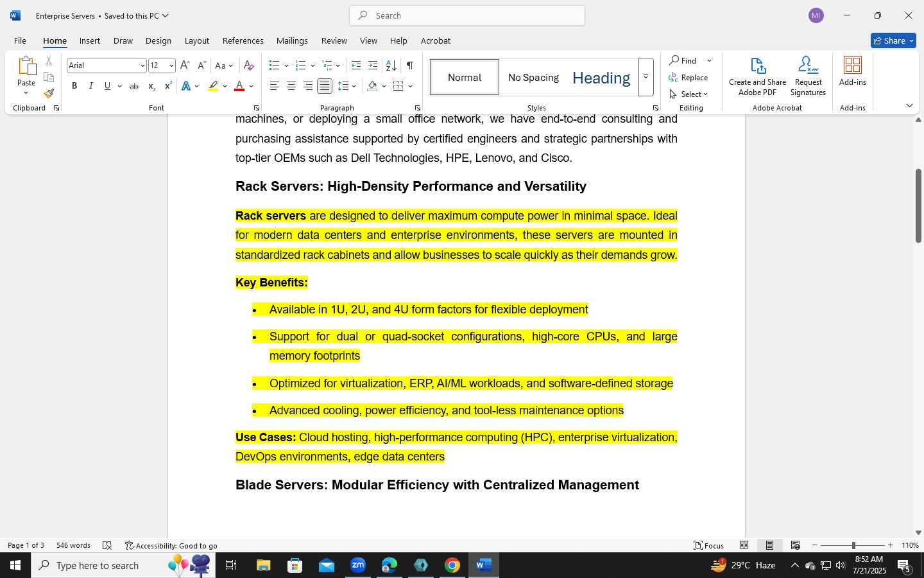Click the Search box in title bar
The height and width of the screenshot is (578, 924).
[x=467, y=15]
